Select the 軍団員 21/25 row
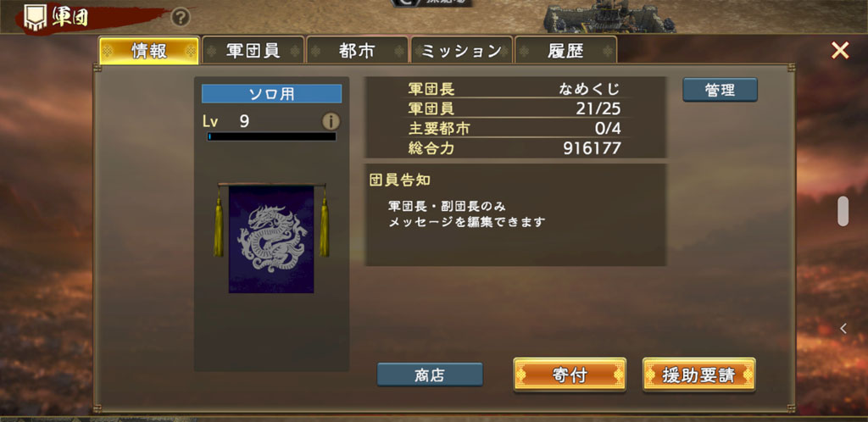The image size is (868, 422). (515, 108)
